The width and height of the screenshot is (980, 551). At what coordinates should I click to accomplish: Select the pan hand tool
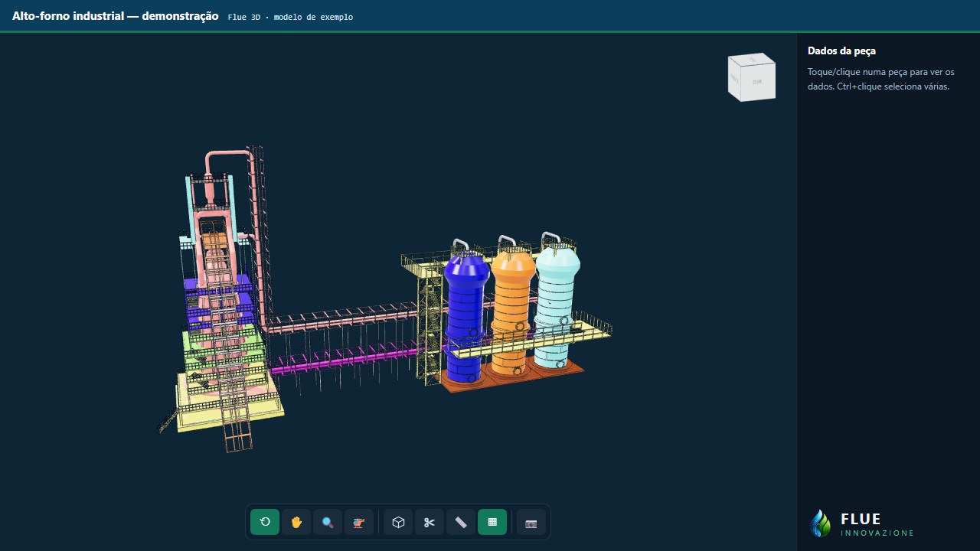pos(296,522)
